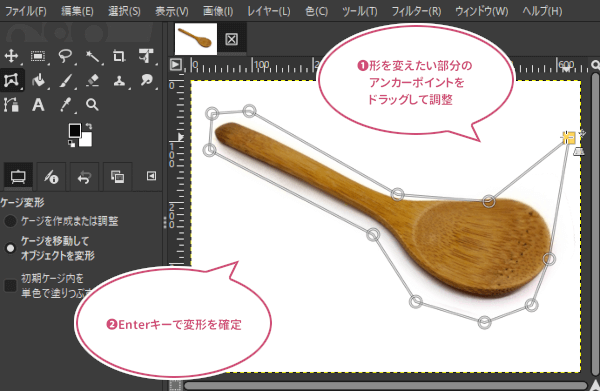Select the Free Select lasso tool

tap(65, 56)
